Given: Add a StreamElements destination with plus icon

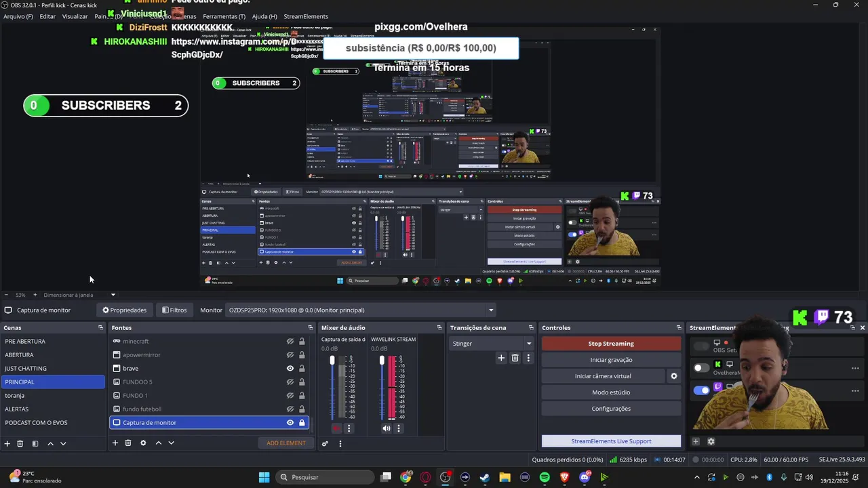Looking at the screenshot, I should 696,441.
